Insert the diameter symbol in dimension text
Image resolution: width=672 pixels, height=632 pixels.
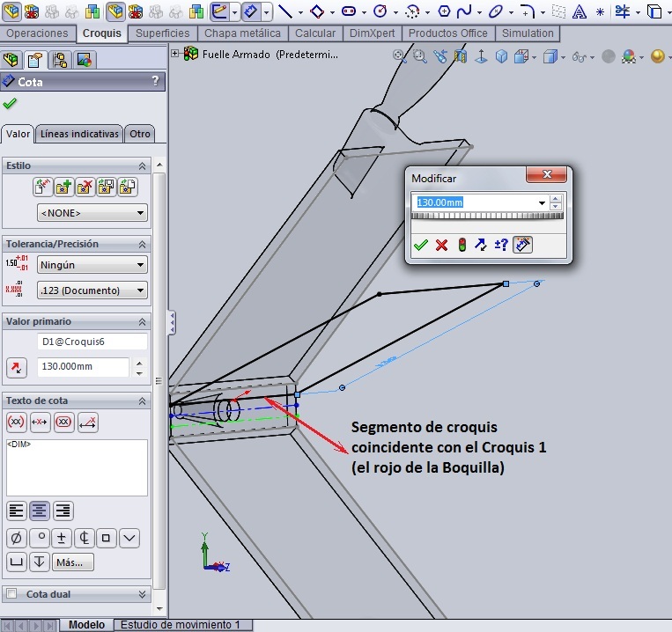pos(16,538)
